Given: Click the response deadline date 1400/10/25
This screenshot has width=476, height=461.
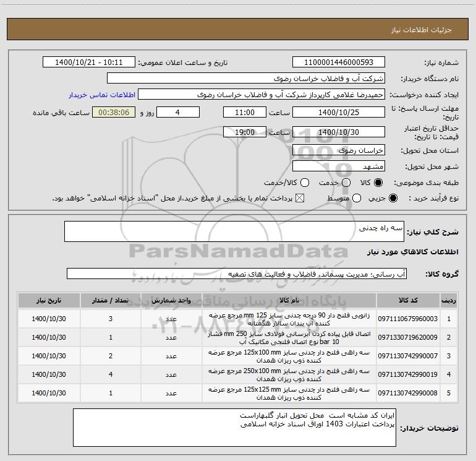Looking at the screenshot, I should point(339,112).
